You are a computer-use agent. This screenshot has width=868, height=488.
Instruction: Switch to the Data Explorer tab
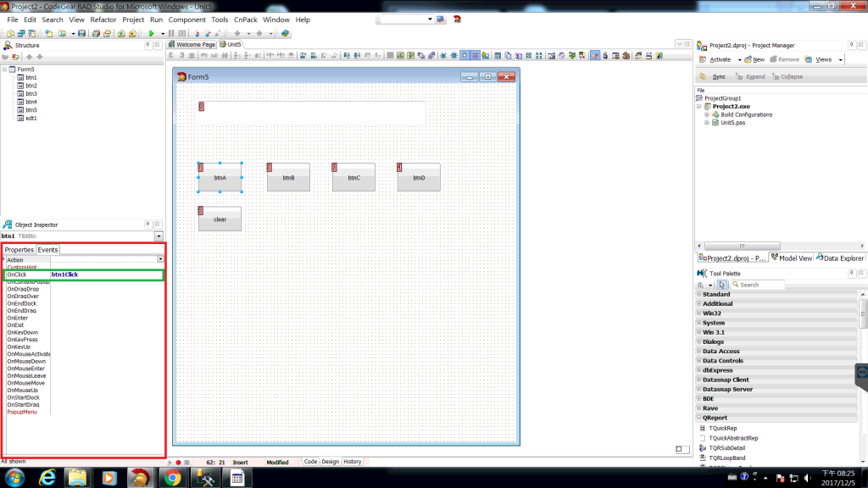point(840,258)
